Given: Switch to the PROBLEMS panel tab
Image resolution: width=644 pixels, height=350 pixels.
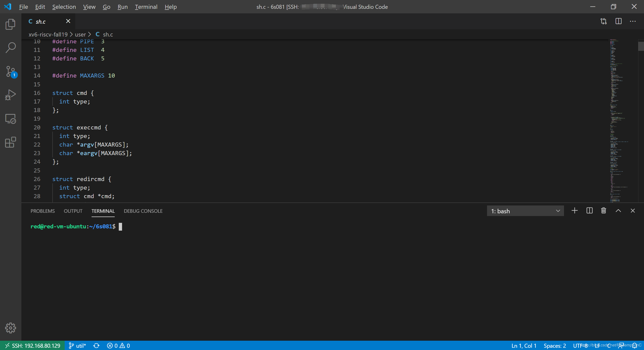Looking at the screenshot, I should [x=43, y=211].
